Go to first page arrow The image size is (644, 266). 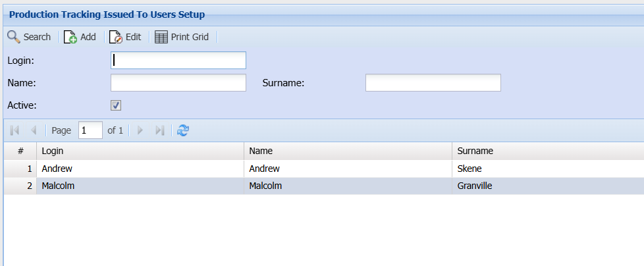coord(14,130)
